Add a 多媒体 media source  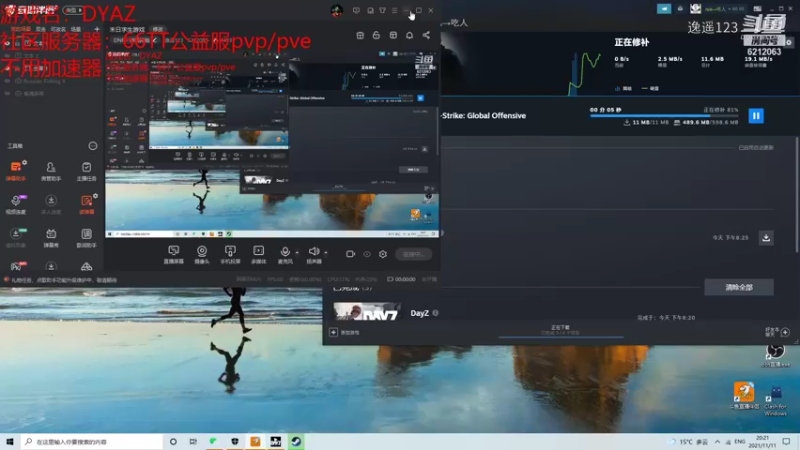[x=259, y=254]
